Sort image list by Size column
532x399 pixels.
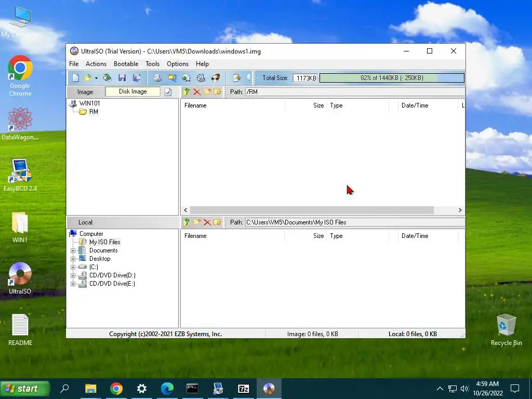pyautogui.click(x=305, y=105)
